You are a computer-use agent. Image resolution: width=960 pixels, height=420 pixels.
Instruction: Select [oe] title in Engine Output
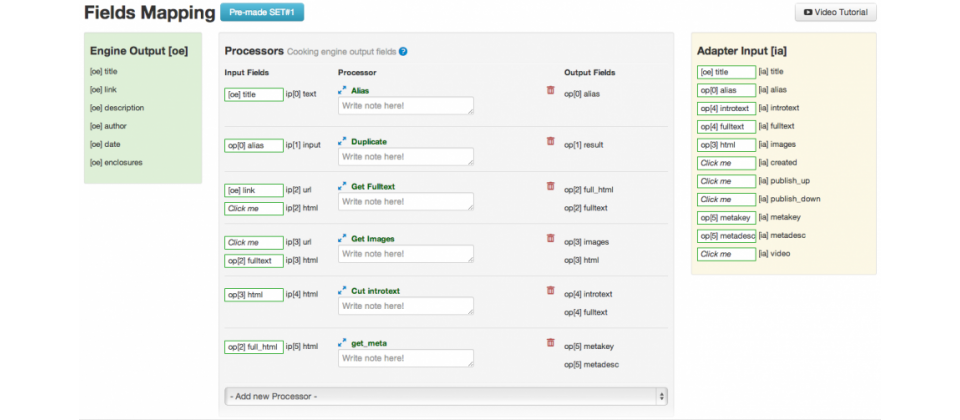pos(103,72)
